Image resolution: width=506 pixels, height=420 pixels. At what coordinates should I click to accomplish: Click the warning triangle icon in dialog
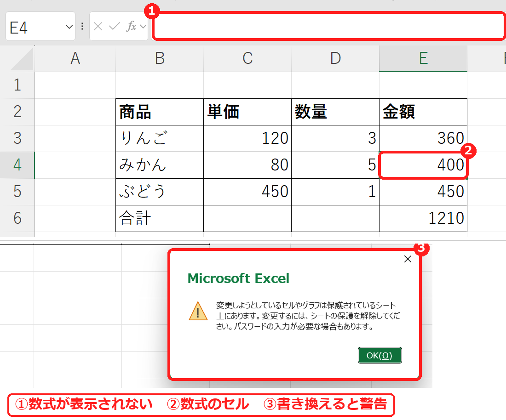coord(198,311)
